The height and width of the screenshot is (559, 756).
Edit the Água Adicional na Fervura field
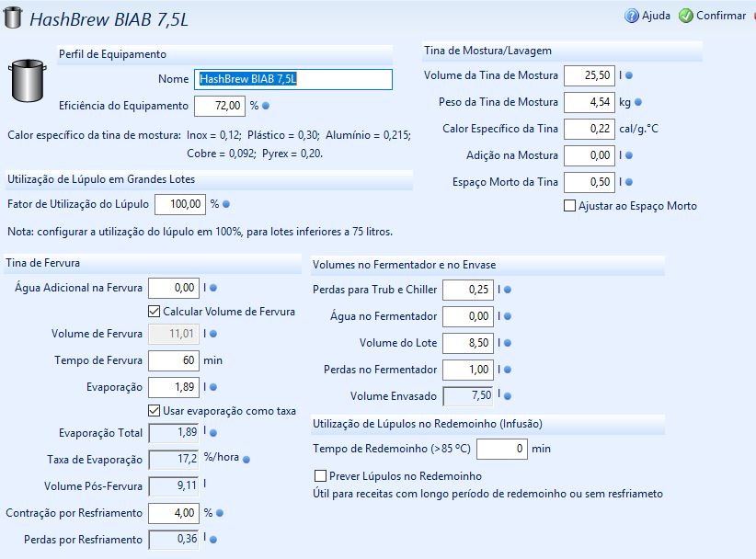click(x=174, y=288)
